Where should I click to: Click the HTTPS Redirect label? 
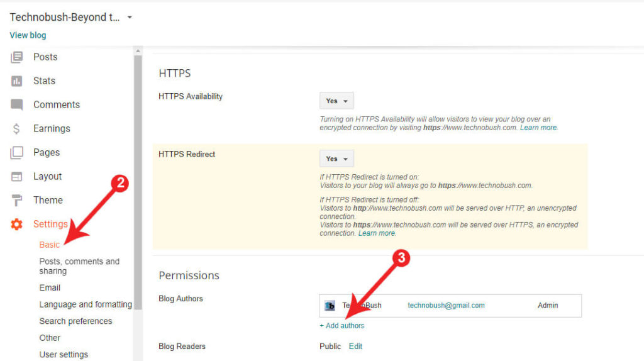coord(187,154)
